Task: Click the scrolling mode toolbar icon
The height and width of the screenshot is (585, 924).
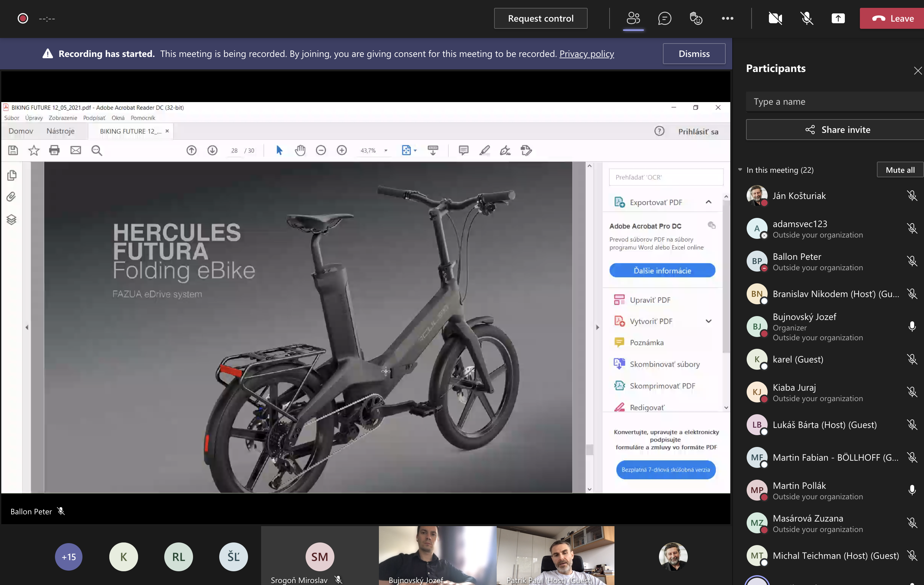Action: 433,151
